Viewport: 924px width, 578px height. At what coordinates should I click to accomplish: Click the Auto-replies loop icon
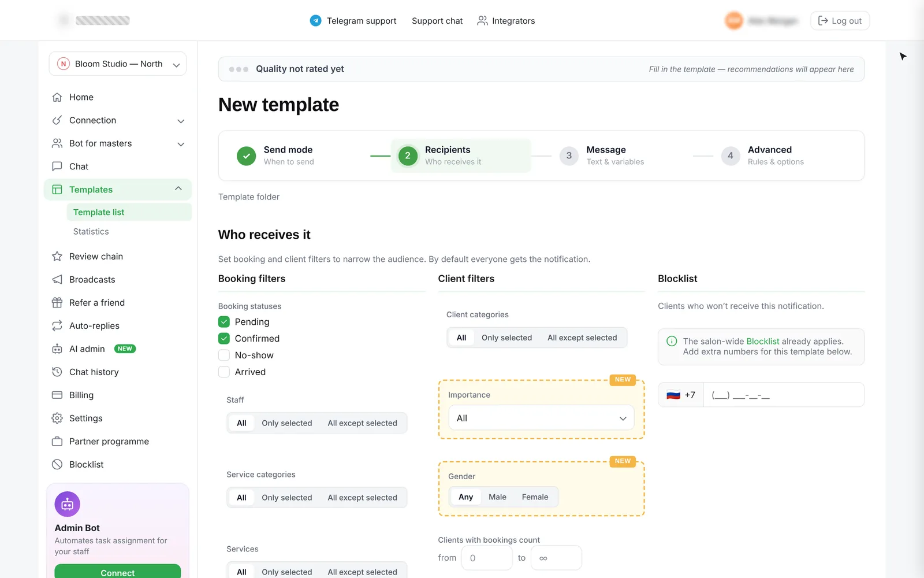(x=57, y=325)
